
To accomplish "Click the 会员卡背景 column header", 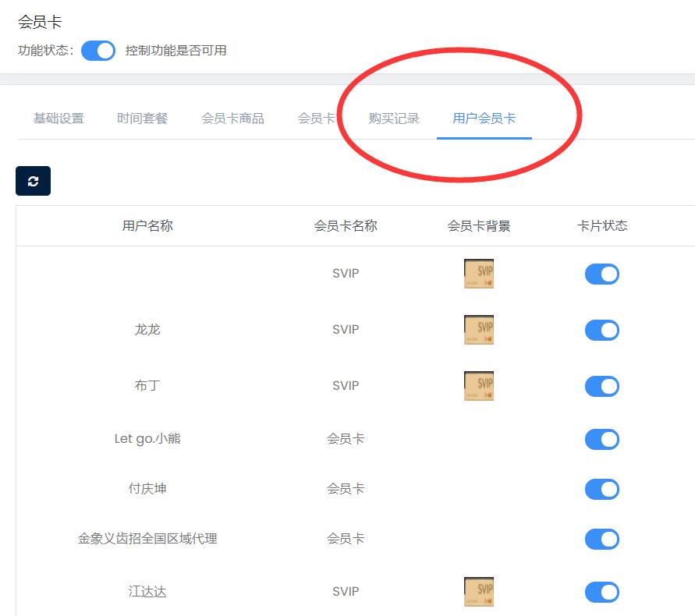I will point(479,225).
